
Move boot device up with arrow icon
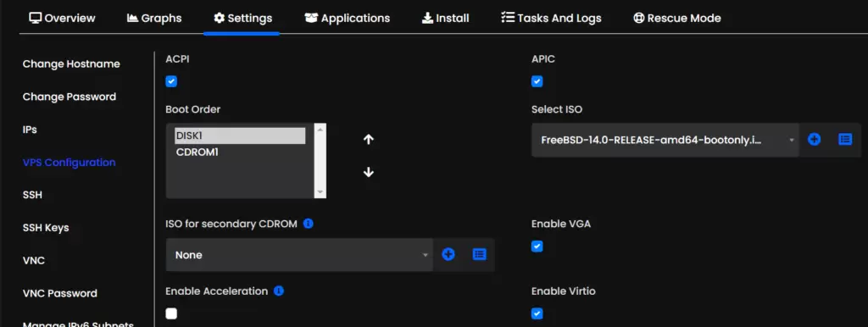tap(369, 140)
